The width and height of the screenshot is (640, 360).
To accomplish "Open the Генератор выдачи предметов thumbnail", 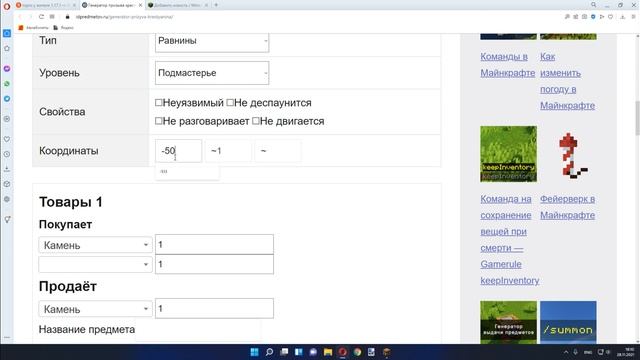I will 508,322.
